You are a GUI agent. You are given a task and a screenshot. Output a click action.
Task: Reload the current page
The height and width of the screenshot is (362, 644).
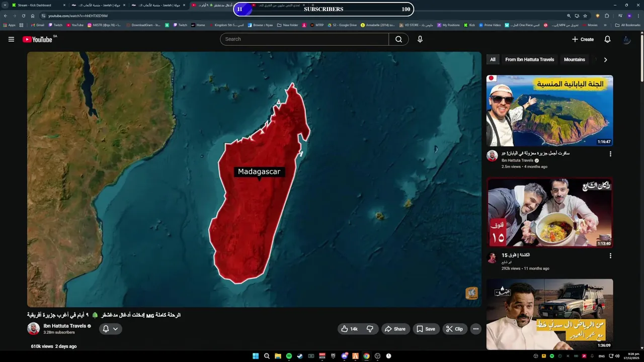point(23,16)
